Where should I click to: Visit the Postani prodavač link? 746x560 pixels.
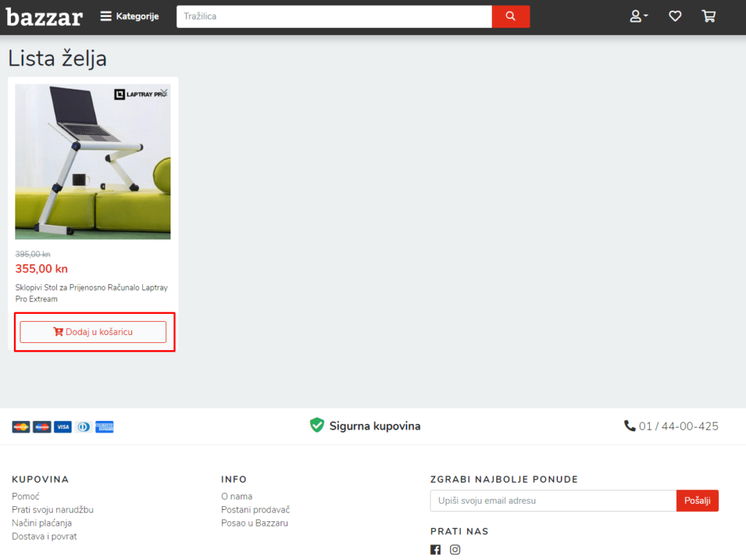(x=255, y=510)
